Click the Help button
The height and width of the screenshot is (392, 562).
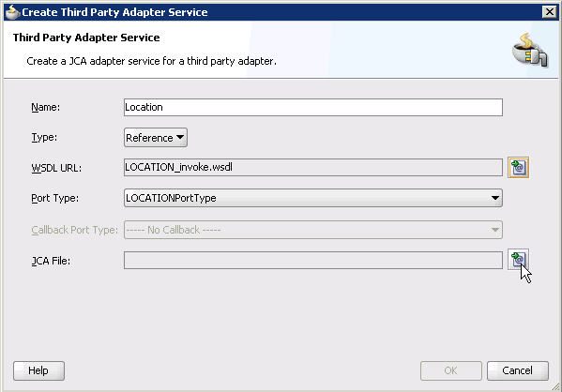[38, 370]
